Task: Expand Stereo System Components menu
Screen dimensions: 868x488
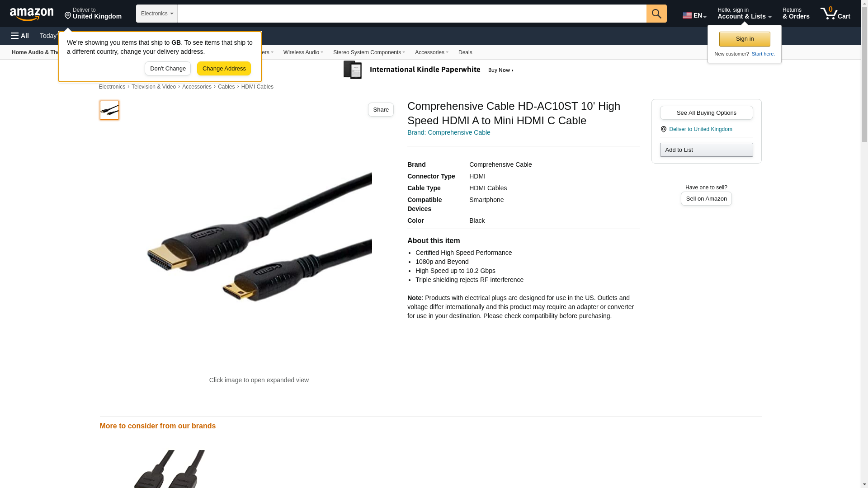Action: (369, 52)
